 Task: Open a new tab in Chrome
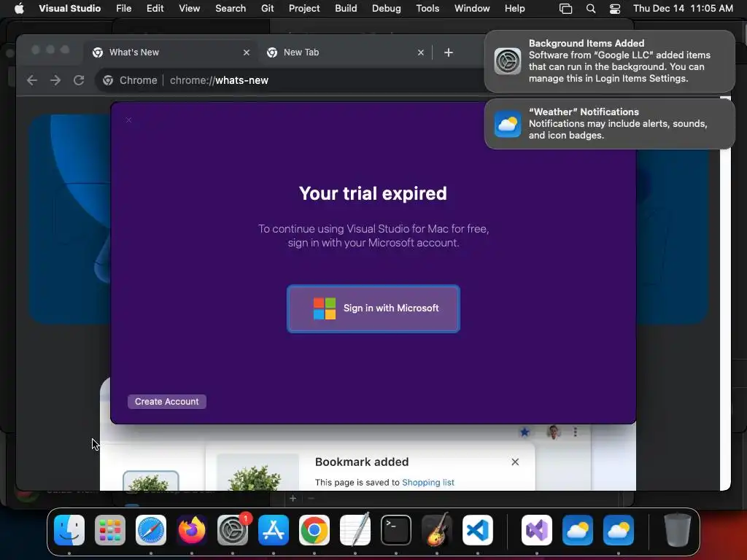click(x=449, y=52)
